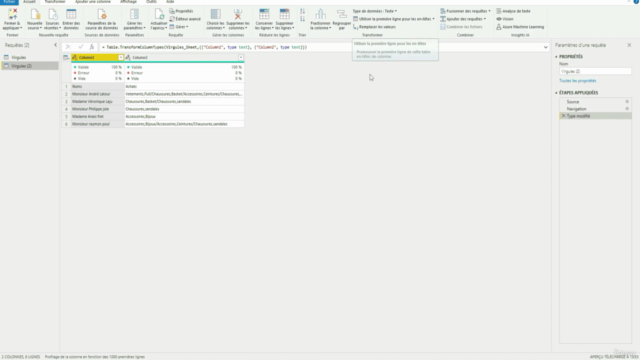Switch to Accueil tab
The height and width of the screenshot is (360, 640).
tap(29, 2)
